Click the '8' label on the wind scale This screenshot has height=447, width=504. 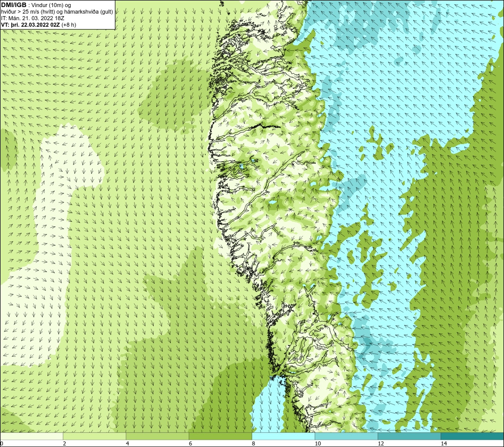254,443
